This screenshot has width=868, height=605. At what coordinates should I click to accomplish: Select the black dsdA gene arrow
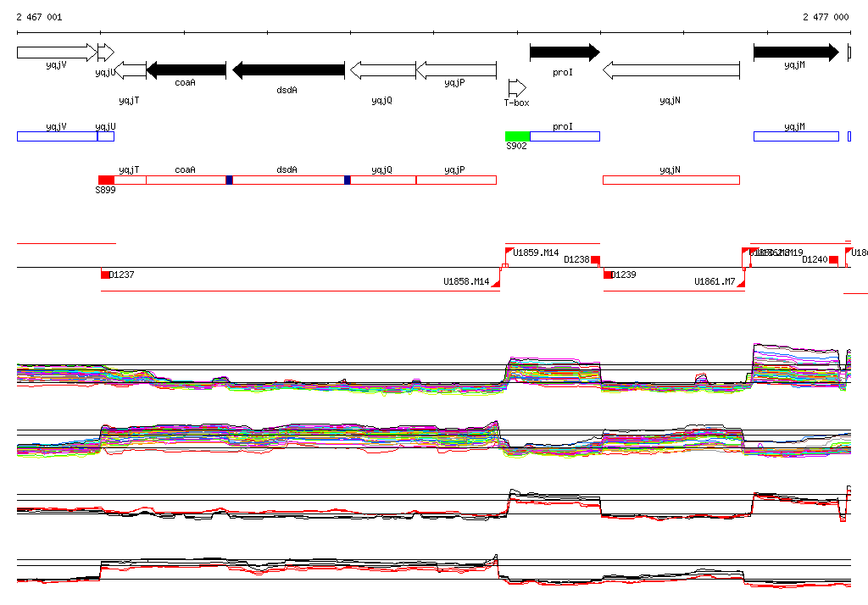[x=288, y=70]
